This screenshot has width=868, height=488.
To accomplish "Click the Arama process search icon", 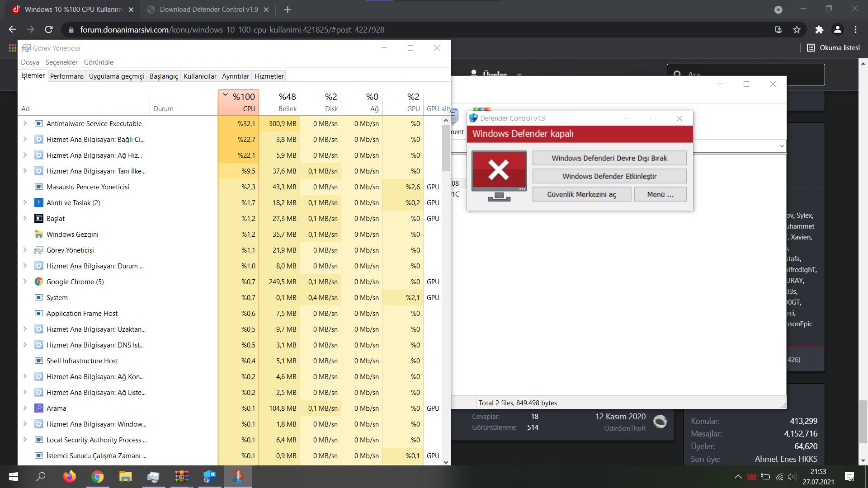I will coord(39,408).
